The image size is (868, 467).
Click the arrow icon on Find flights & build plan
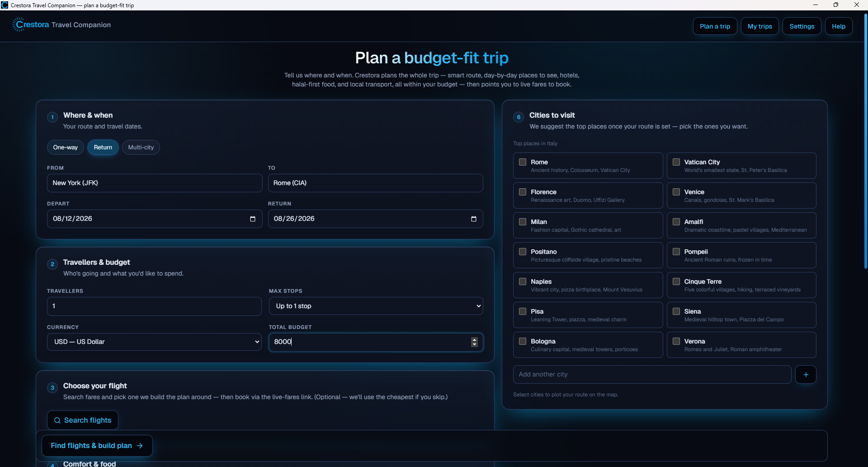[x=140, y=446]
